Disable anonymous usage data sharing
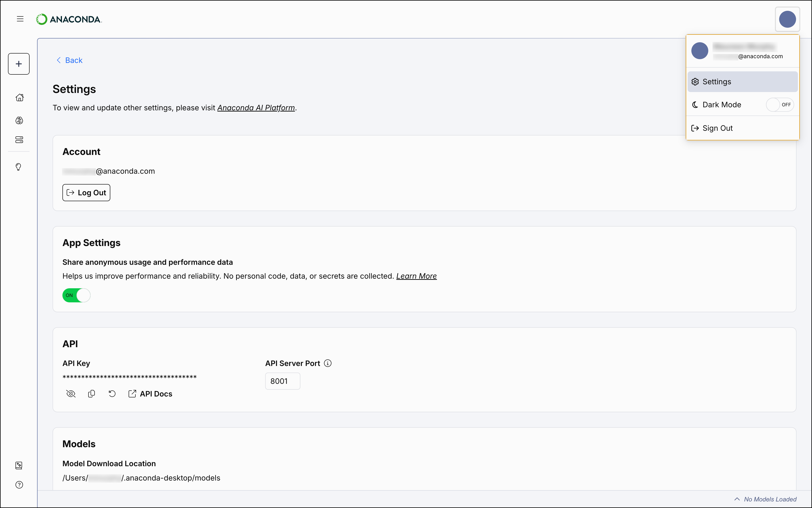812x508 pixels. point(76,295)
